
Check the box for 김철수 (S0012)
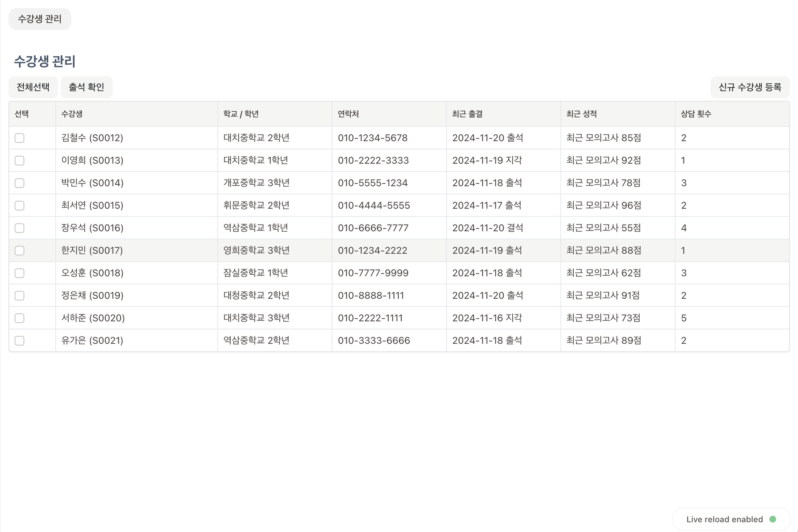tap(20, 138)
